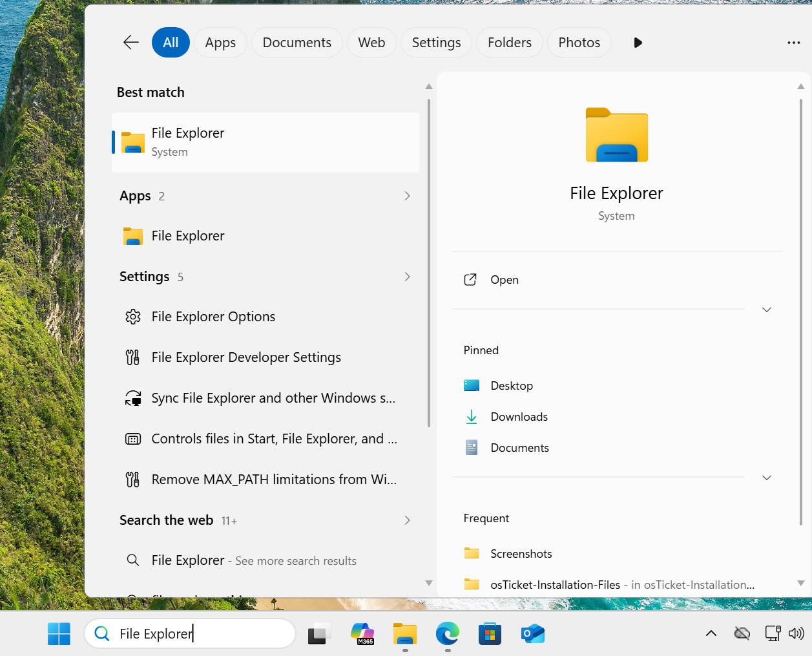Click tools icon beside Remove MAX_PATH
812x656 pixels.
tap(132, 480)
